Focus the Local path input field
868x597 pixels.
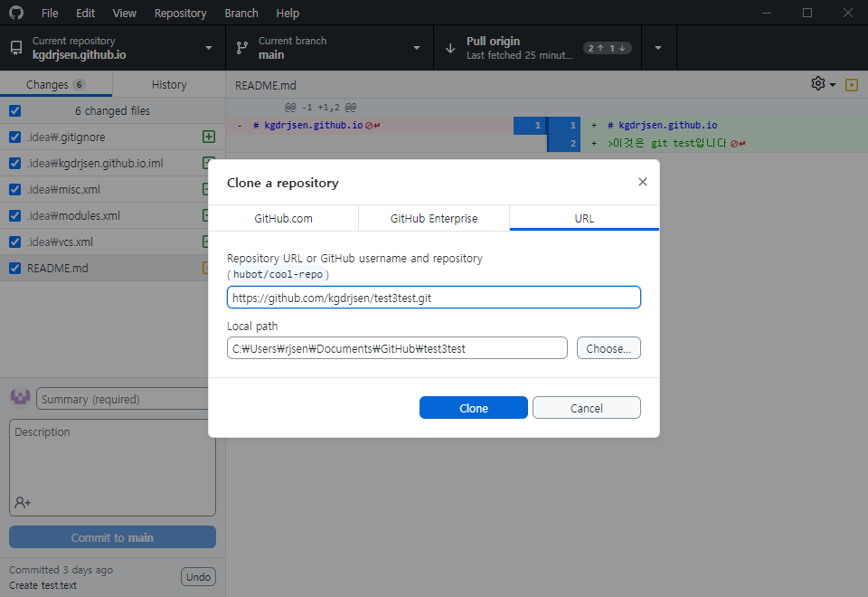(397, 347)
